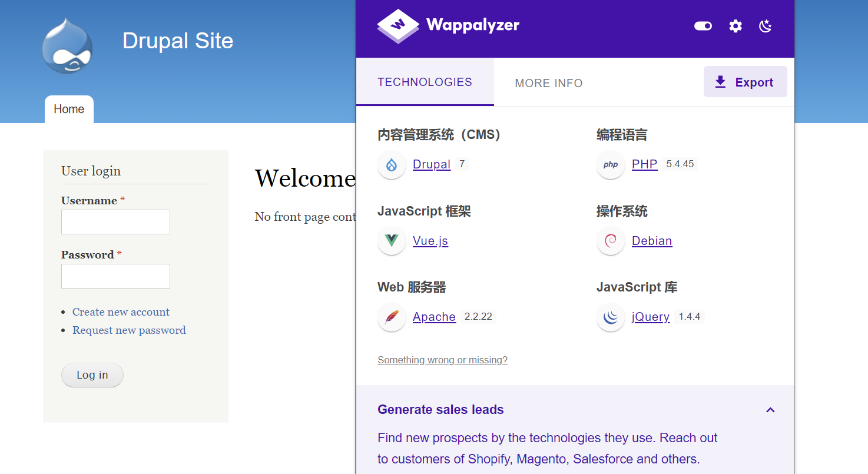Focus the Password input field
Viewport: 868px width, 474px height.
(115, 276)
